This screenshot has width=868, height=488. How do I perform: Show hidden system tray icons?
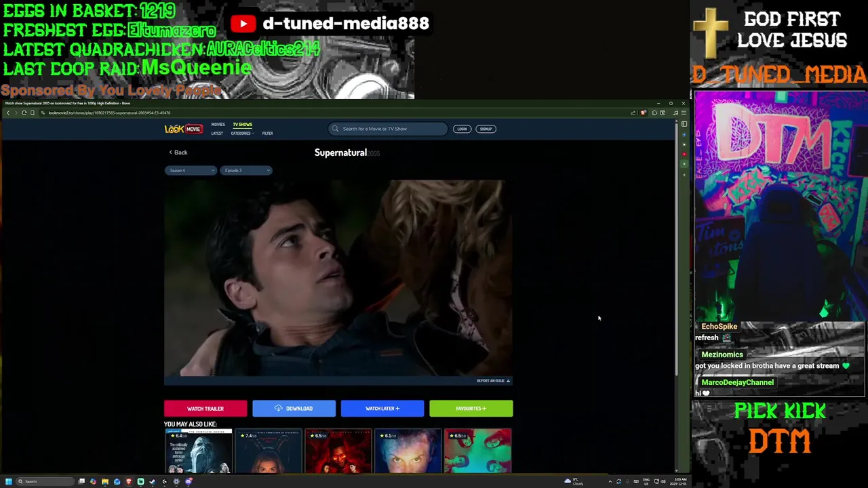[610, 481]
